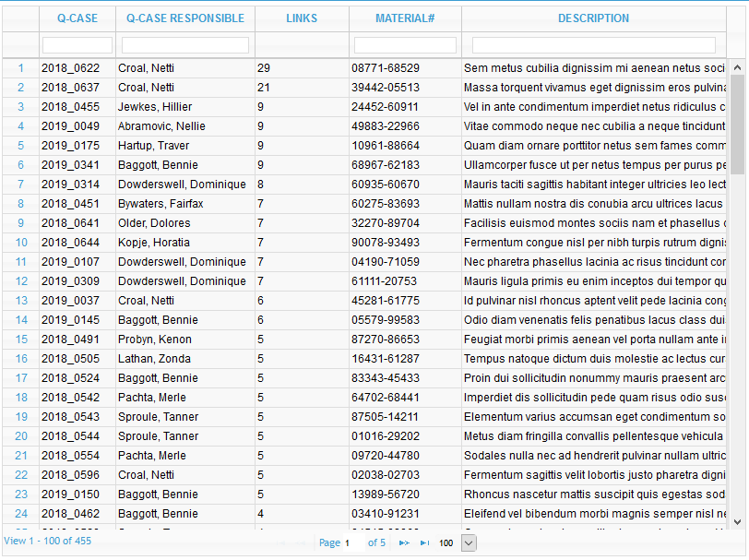The height and width of the screenshot is (560, 749).
Task: Jump to the last page of results
Action: click(x=424, y=542)
